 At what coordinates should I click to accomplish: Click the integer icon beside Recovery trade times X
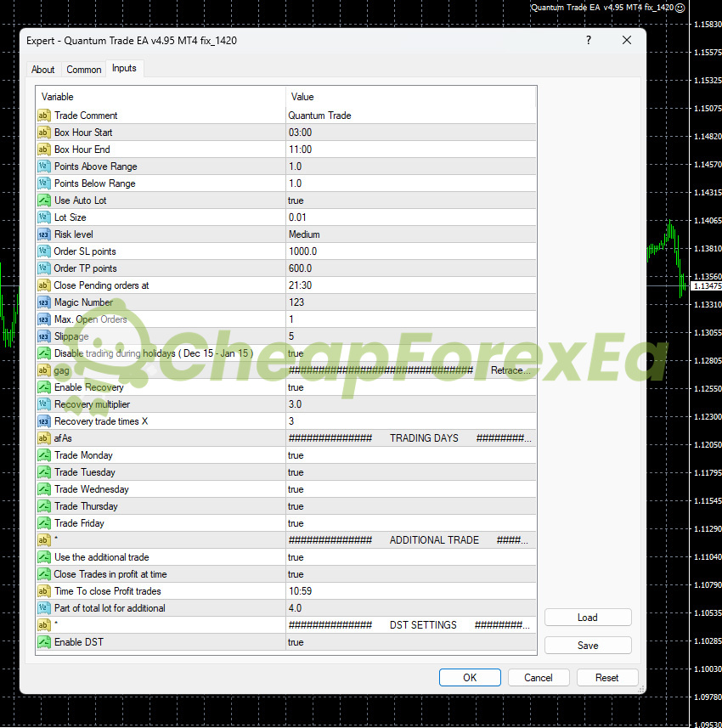pyautogui.click(x=43, y=421)
